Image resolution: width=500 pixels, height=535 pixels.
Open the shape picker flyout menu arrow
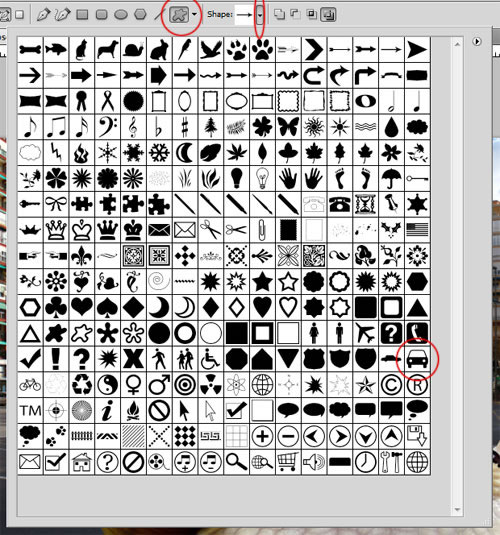pyautogui.click(x=477, y=41)
